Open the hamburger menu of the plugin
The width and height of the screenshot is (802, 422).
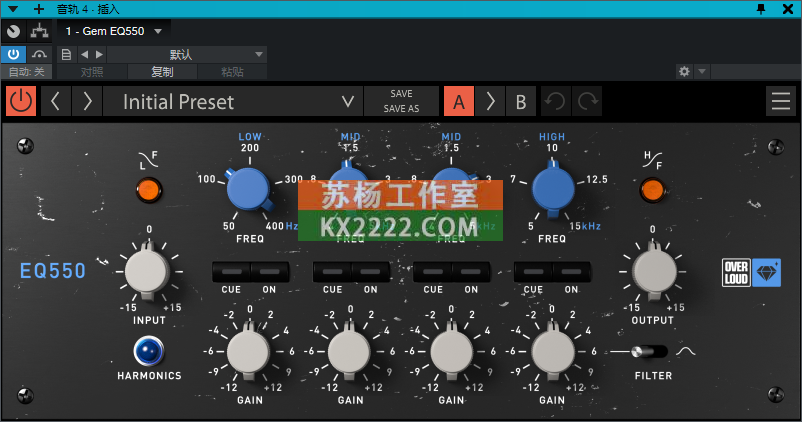781,101
